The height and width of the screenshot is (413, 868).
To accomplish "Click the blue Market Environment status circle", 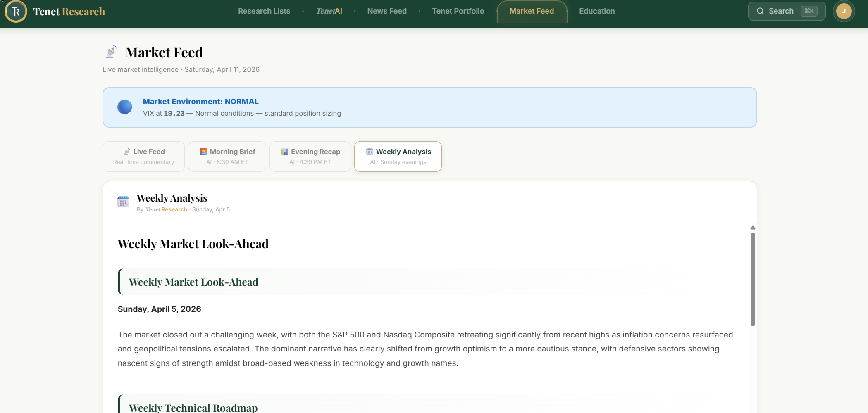I will click(x=125, y=107).
